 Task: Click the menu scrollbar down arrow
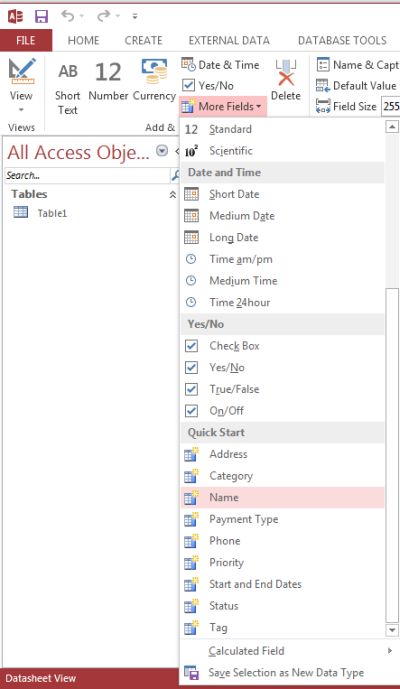click(x=392, y=630)
